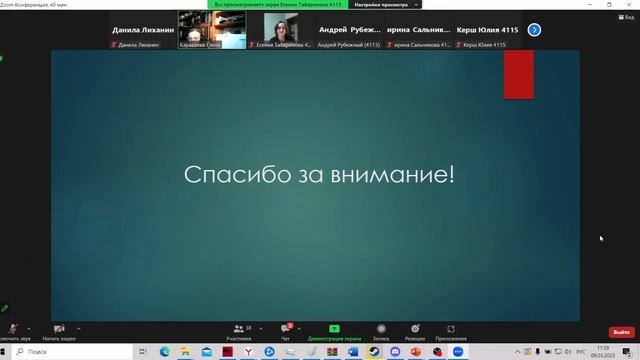Click taskbar Поиск search box

[73, 351]
